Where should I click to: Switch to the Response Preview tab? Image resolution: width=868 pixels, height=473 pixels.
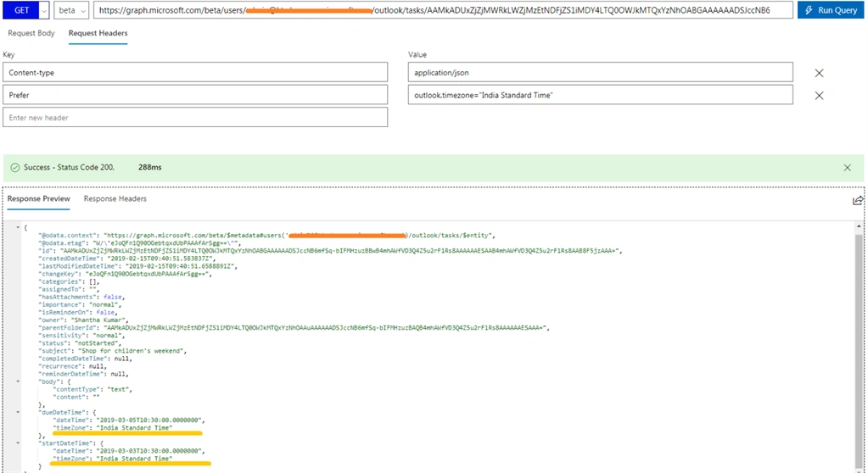point(39,198)
